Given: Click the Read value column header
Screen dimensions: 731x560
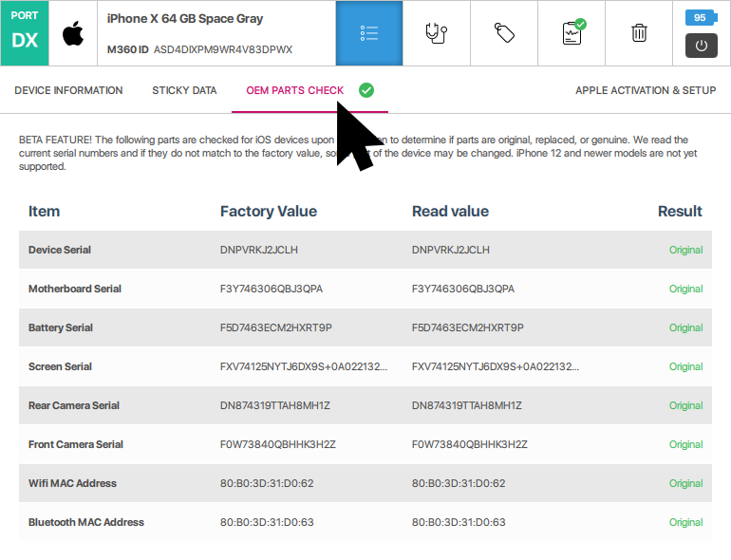Looking at the screenshot, I should coord(450,212).
